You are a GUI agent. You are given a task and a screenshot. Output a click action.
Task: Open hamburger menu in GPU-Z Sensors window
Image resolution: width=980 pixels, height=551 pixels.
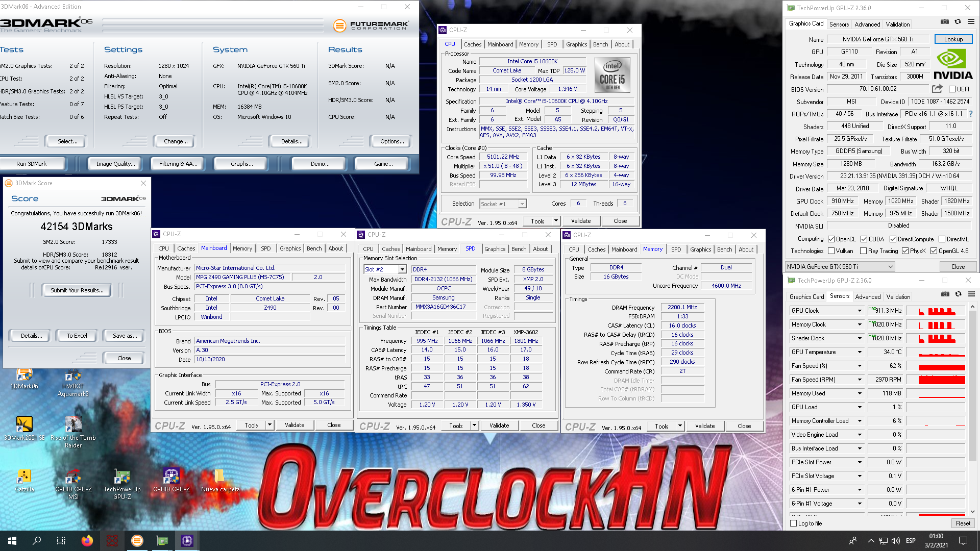(971, 294)
